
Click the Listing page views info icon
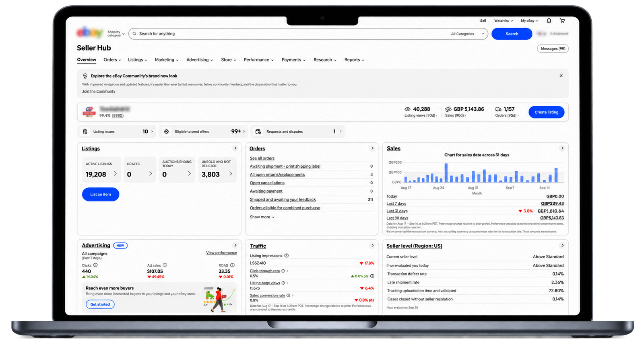[x=283, y=283]
